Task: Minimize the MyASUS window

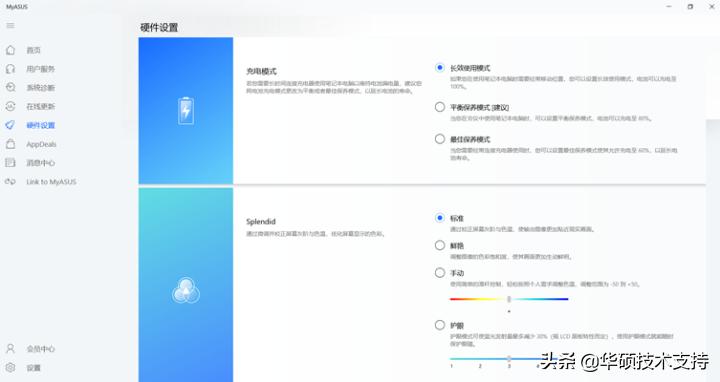Action: click(669, 6)
